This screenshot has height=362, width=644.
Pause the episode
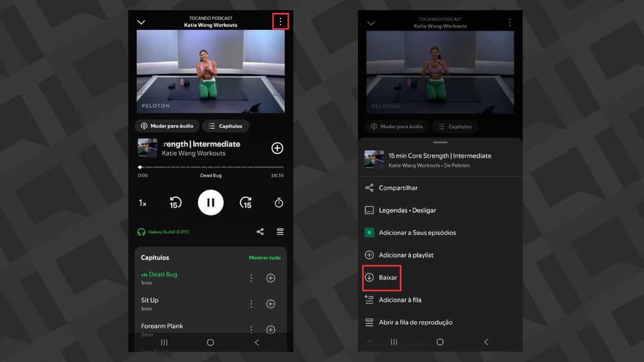tap(211, 202)
